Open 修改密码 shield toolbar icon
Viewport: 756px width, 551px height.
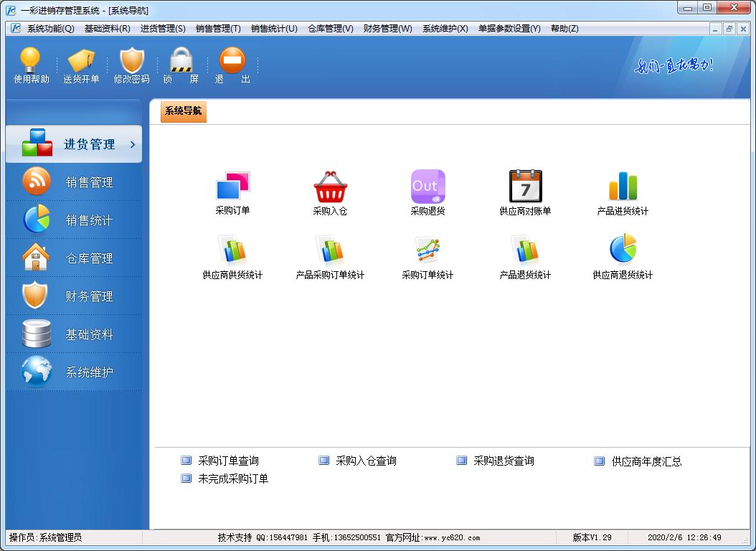132,65
